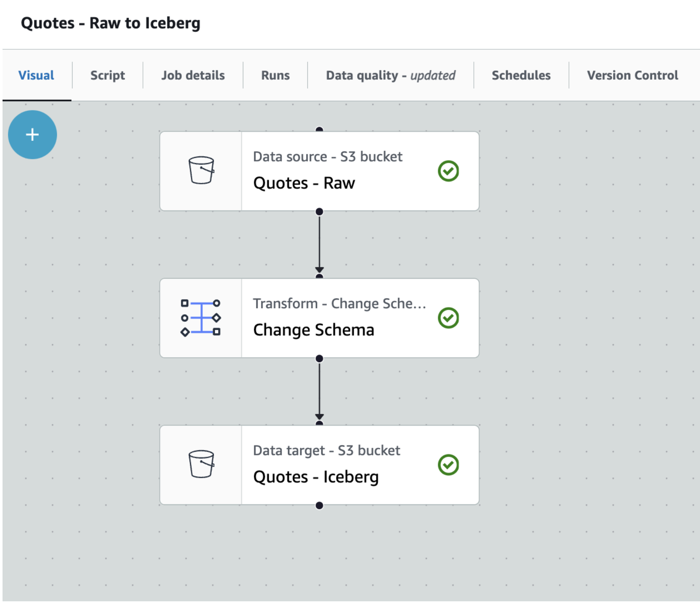Image resolution: width=700 pixels, height=603 pixels.
Task: Click the Change Schema transform icon
Action: (x=201, y=318)
